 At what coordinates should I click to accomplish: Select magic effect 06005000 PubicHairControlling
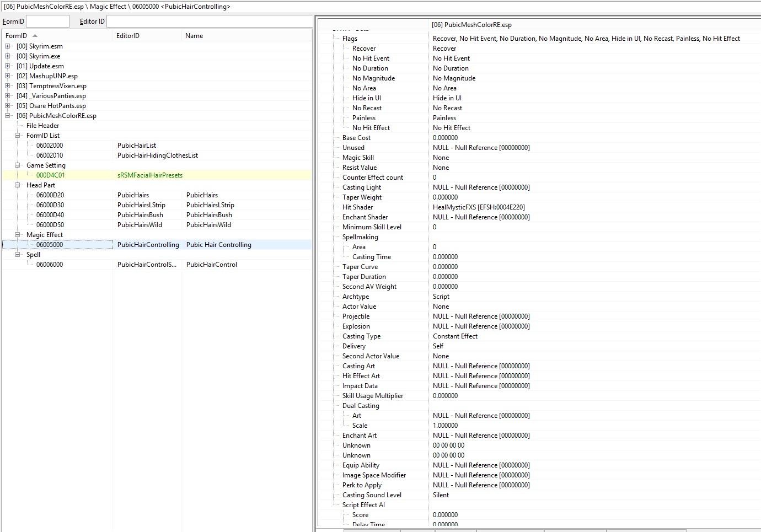157,245
